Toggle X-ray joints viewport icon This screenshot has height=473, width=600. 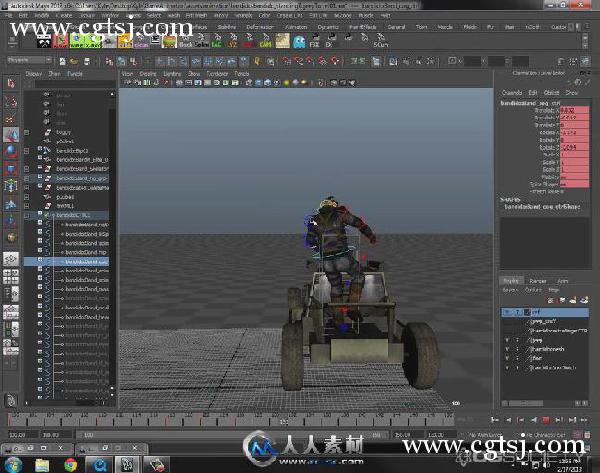[x=352, y=83]
